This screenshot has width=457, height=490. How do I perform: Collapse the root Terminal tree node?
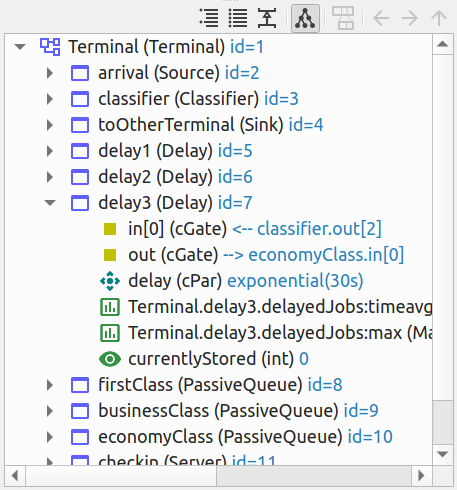(20, 47)
